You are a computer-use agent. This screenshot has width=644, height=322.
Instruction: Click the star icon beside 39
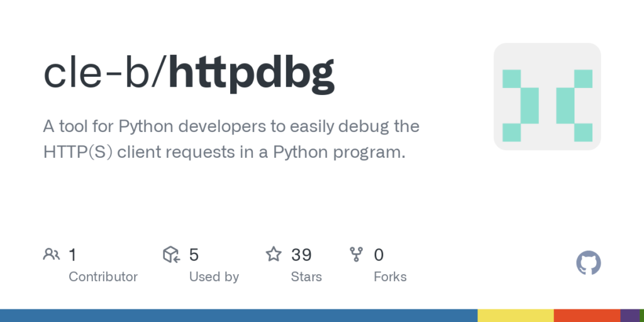click(x=274, y=255)
